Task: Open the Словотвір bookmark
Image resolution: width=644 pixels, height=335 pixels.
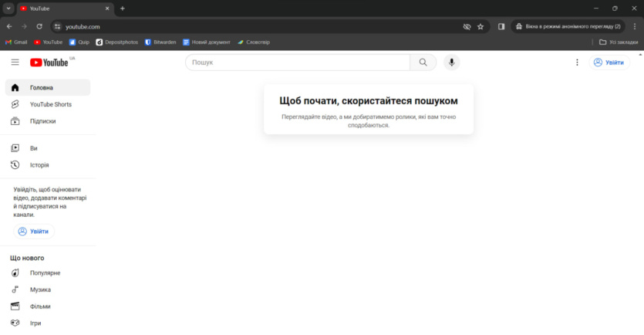Action: click(x=254, y=42)
